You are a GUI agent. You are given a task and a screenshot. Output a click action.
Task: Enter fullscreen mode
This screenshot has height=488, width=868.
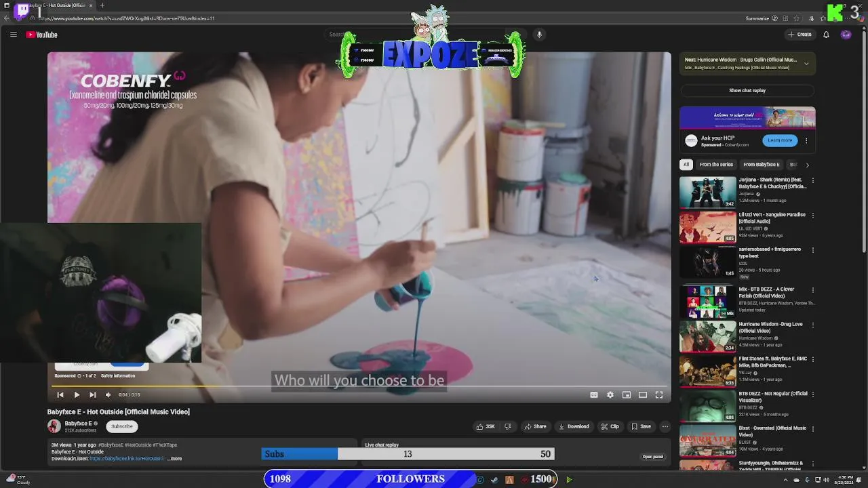pyautogui.click(x=659, y=394)
